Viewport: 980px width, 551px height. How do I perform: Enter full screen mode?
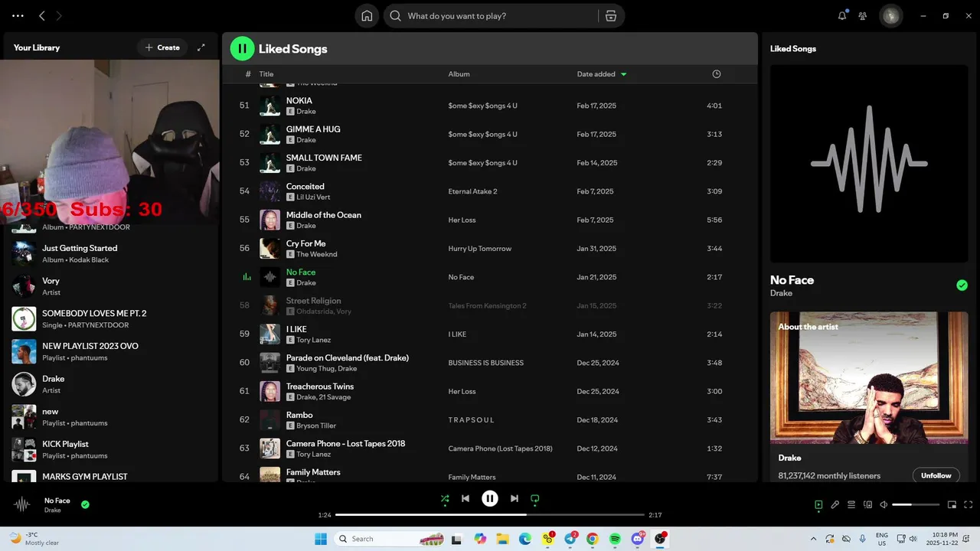coord(969,505)
